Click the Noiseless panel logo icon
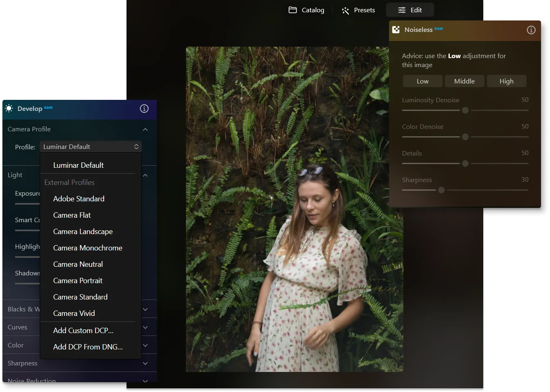This screenshot has height=392, width=550. 396,29
